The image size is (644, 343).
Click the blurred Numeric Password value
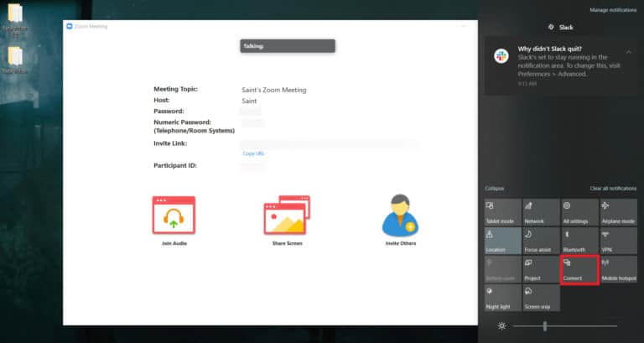pyautogui.click(x=252, y=122)
